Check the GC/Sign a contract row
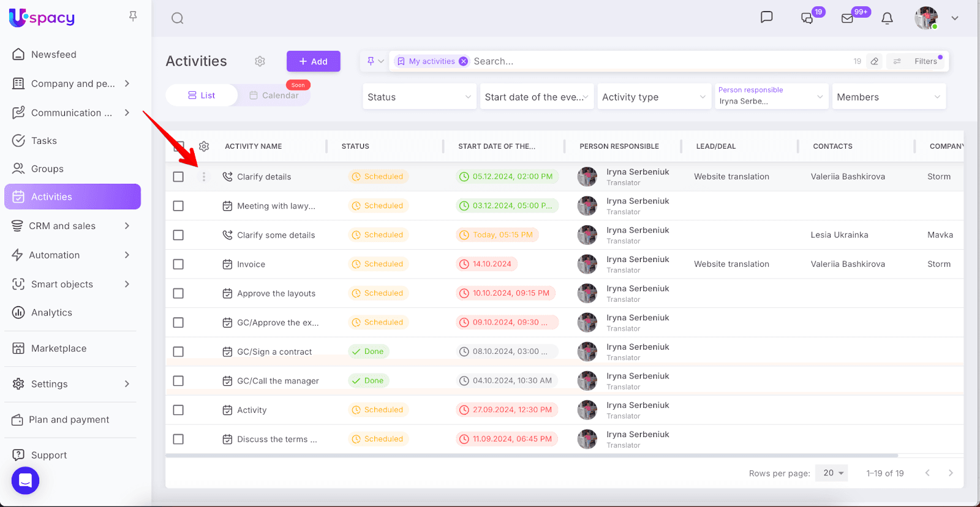 178,351
